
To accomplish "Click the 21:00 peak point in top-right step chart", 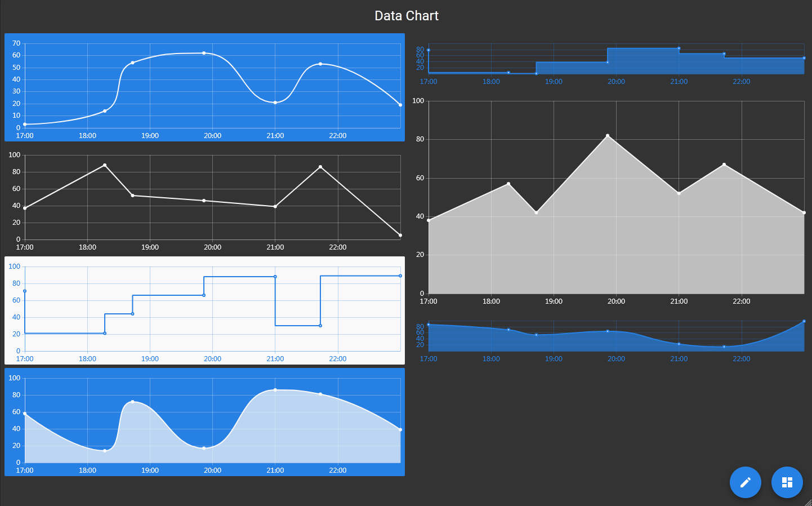I will pos(679,48).
